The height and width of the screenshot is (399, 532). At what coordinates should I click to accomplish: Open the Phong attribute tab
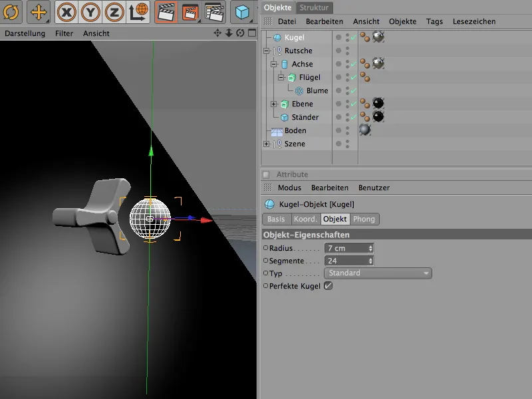tap(364, 219)
